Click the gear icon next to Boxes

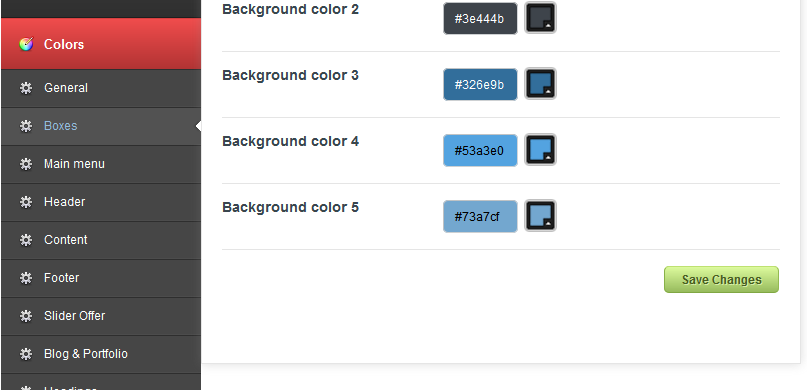tap(26, 126)
